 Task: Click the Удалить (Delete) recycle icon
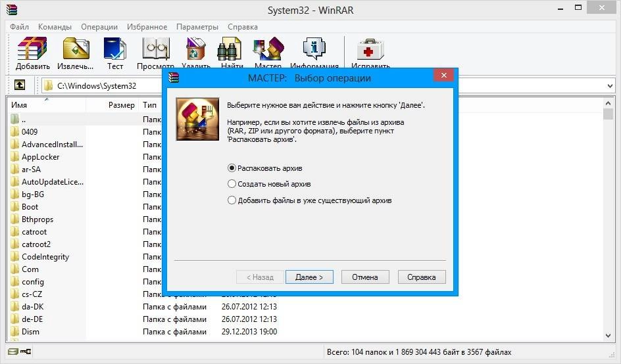point(196,49)
